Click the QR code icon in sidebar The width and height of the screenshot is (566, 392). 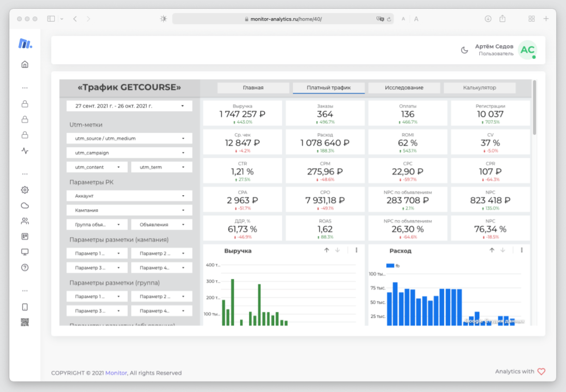(25, 322)
